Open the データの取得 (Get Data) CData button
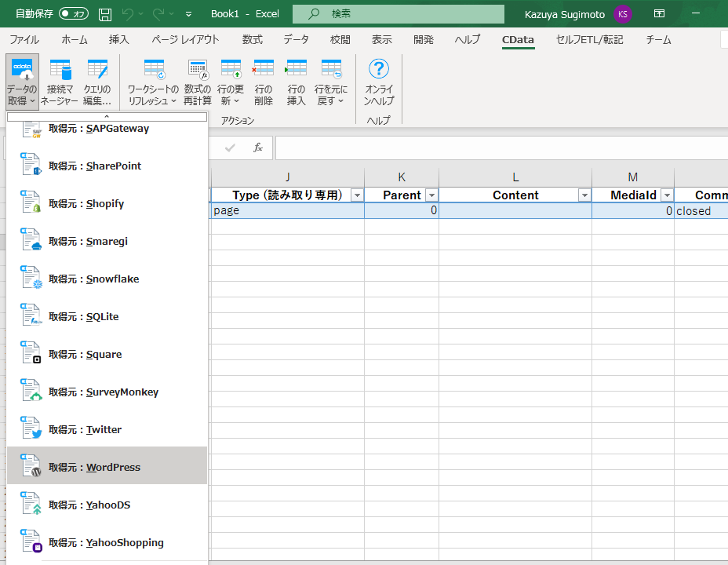The width and height of the screenshot is (728, 565). pyautogui.click(x=22, y=82)
